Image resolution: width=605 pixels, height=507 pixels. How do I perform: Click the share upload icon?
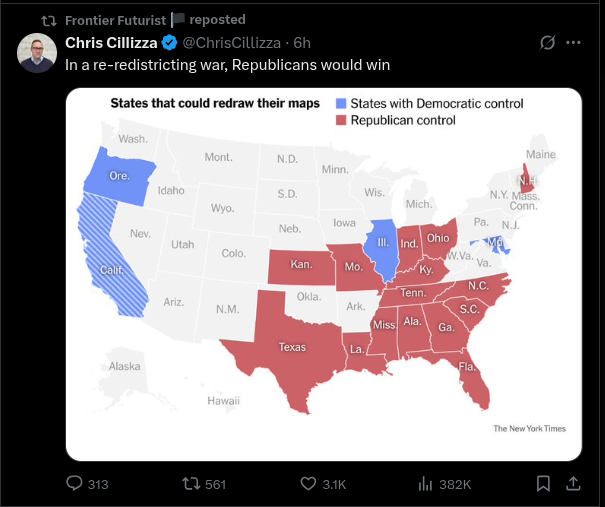tap(574, 484)
